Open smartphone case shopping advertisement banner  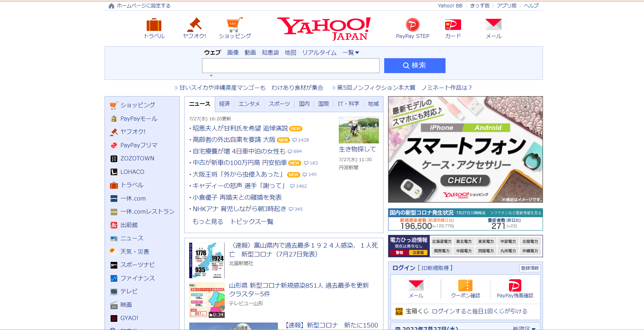465,149
